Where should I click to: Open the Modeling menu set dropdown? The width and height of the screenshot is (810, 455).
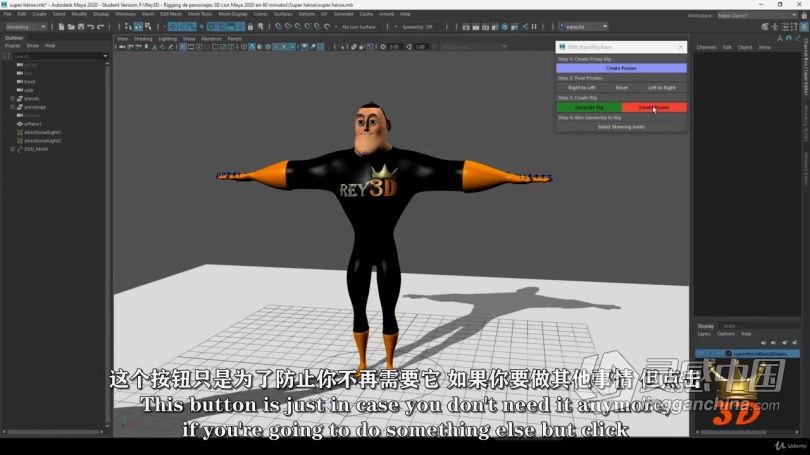click(x=24, y=27)
